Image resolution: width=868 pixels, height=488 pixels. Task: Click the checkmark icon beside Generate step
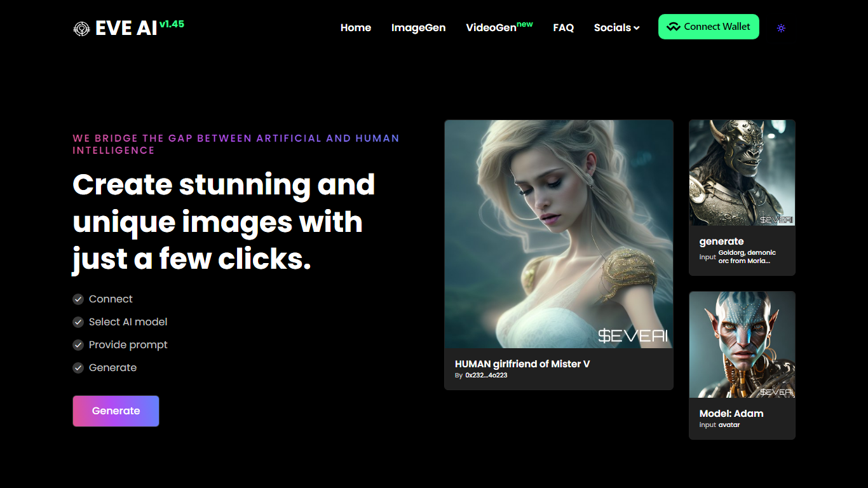click(78, 368)
